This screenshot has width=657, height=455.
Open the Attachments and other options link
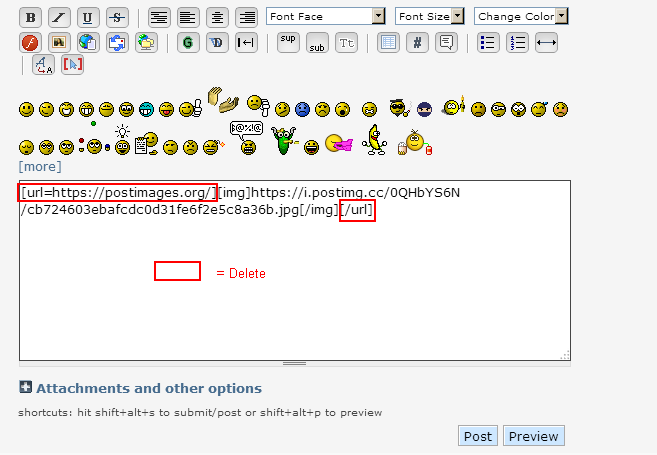tap(149, 388)
